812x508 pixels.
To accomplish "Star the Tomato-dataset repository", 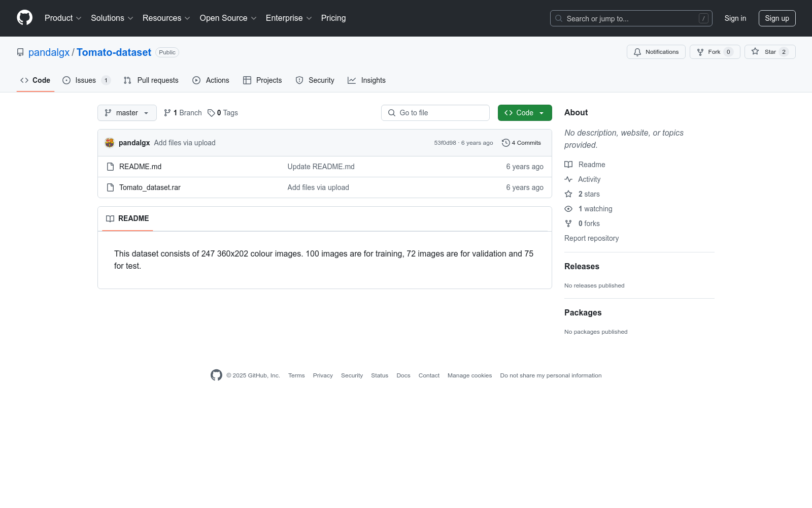I will (770, 52).
